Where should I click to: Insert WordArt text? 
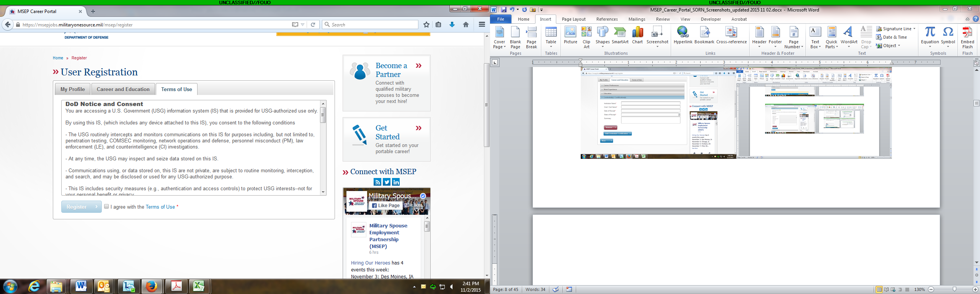849,37
